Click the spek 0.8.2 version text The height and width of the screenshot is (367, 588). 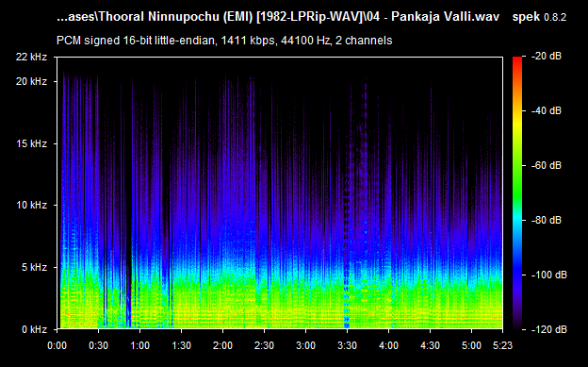click(x=539, y=17)
